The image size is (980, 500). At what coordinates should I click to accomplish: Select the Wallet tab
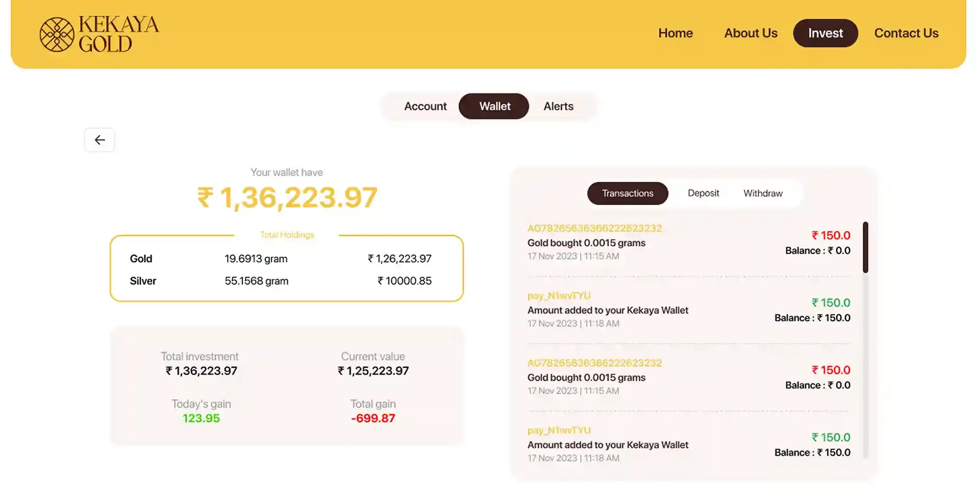point(494,106)
